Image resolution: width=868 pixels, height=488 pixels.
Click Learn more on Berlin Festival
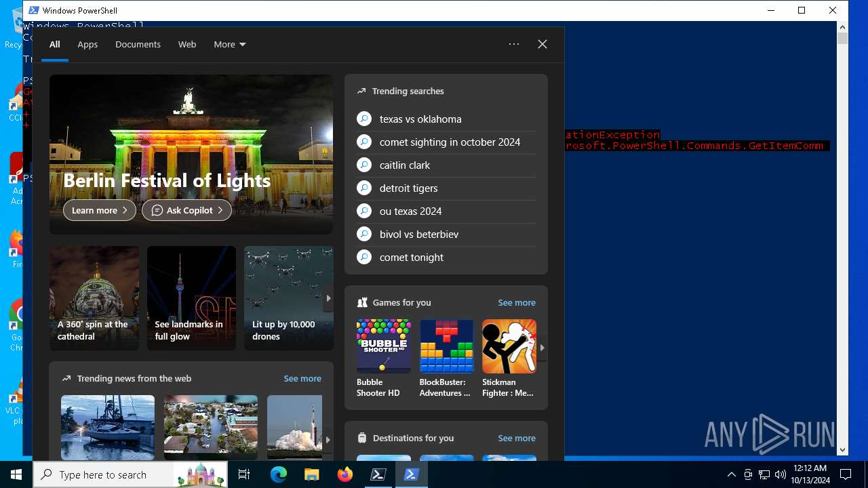click(x=100, y=210)
